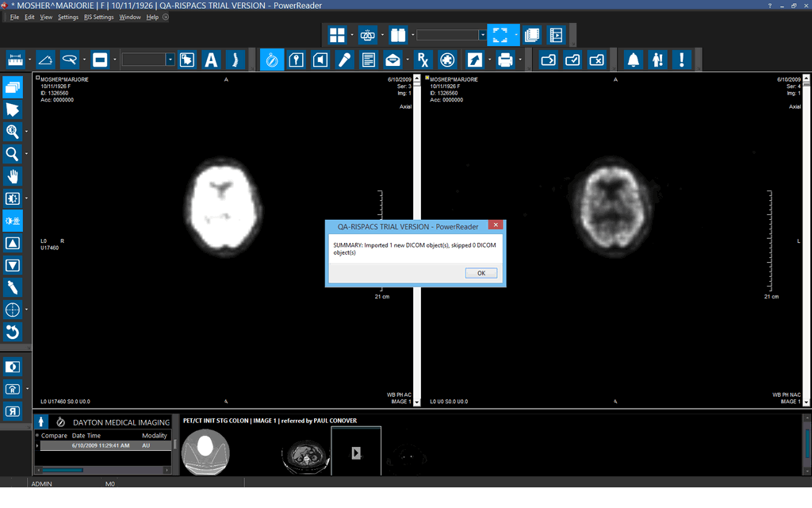
Task: Click the rotate/undo arrow tool in sidebar
Action: (13, 332)
